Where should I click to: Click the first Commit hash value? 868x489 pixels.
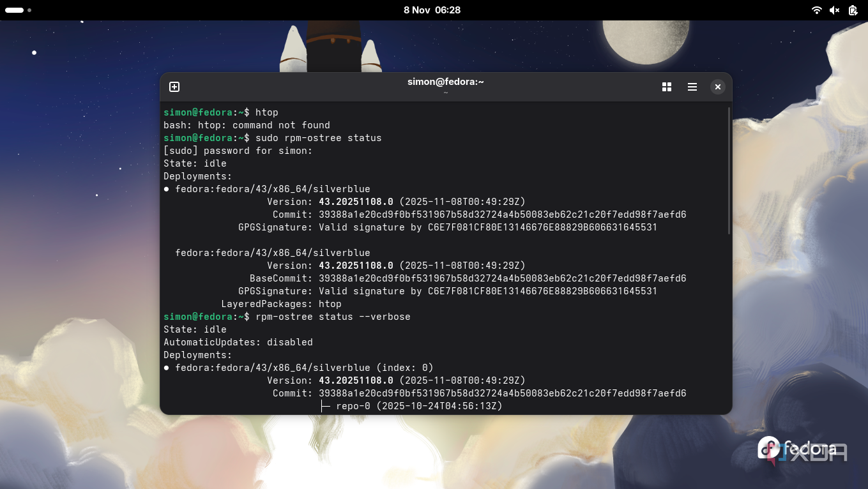[502, 214]
